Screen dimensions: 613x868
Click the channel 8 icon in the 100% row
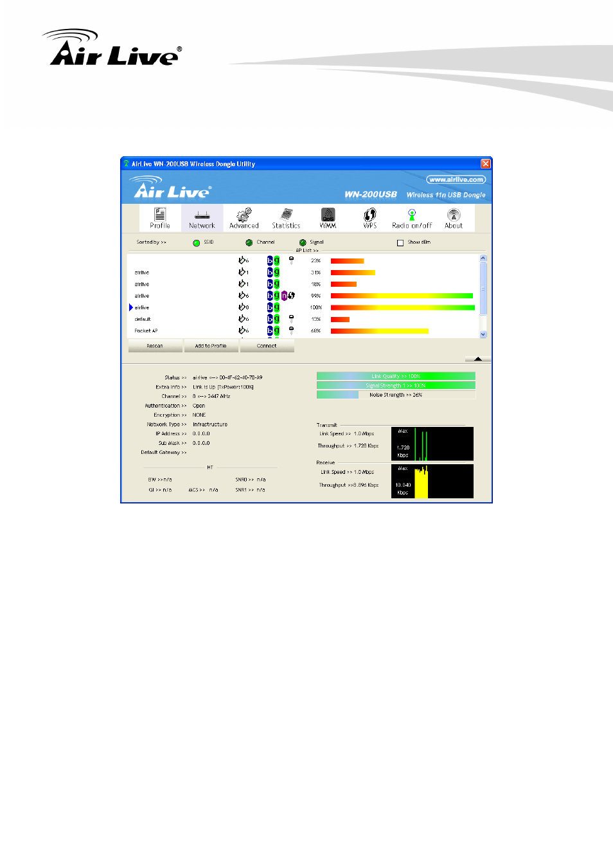244,307
